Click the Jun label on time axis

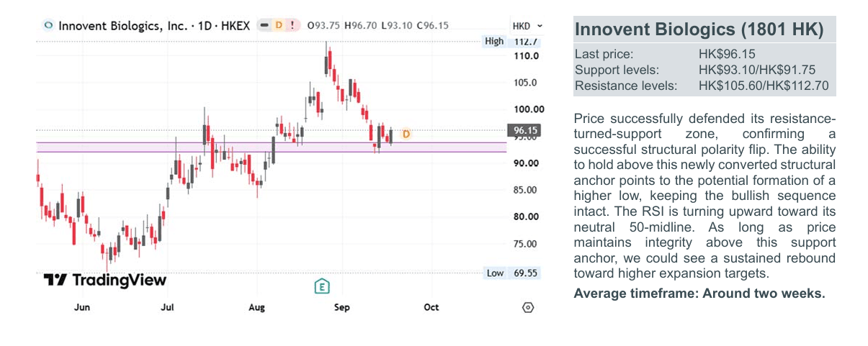click(x=82, y=307)
